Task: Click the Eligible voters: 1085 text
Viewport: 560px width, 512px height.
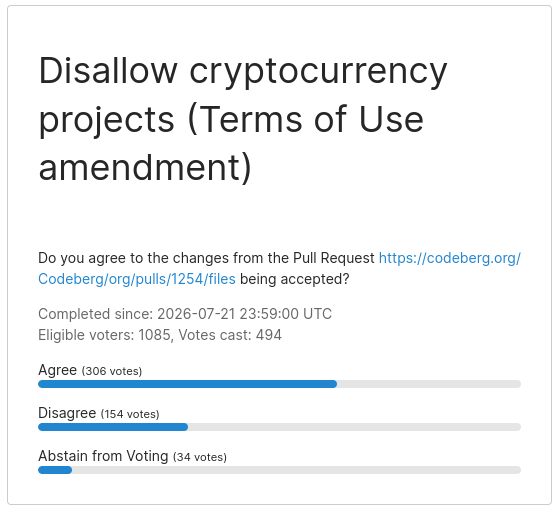Action: pos(104,335)
